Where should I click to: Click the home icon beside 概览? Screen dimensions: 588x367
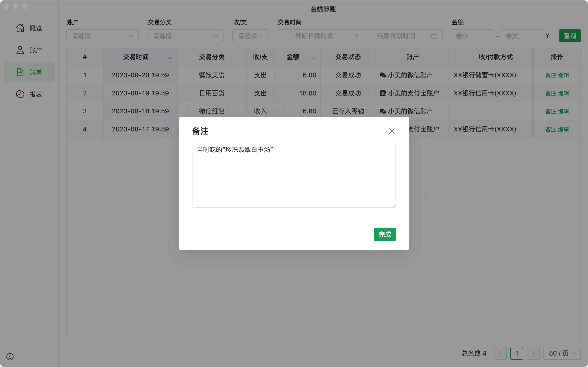[x=20, y=28]
